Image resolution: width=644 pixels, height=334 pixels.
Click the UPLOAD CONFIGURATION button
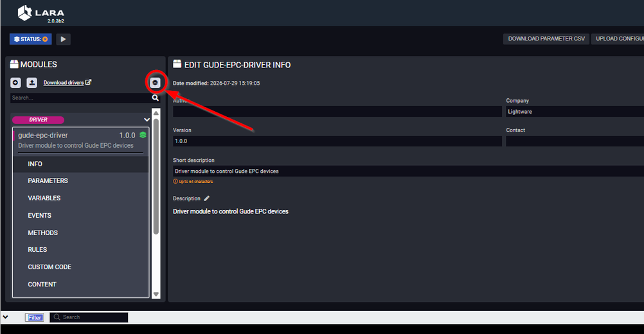pos(618,39)
